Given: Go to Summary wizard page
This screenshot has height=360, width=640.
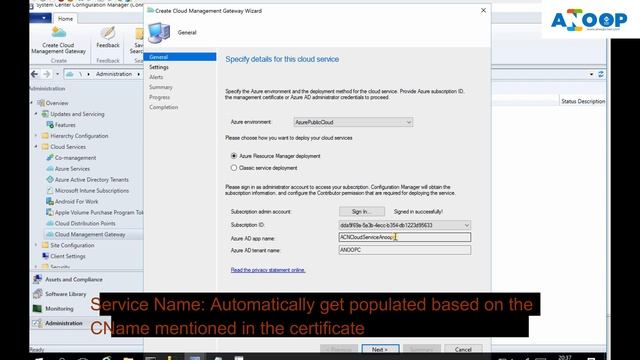Looking at the screenshot, I should tap(161, 87).
